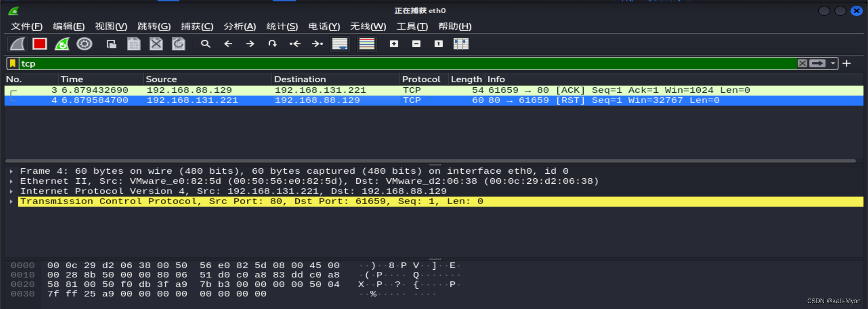Open the 跳转(G) menu
This screenshot has width=868, height=309.
click(154, 26)
